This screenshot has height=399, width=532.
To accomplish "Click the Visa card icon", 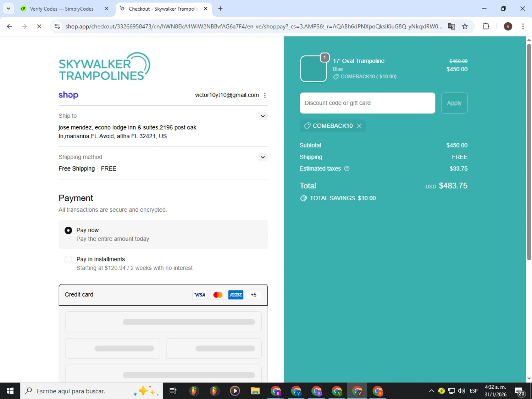I will point(200,295).
